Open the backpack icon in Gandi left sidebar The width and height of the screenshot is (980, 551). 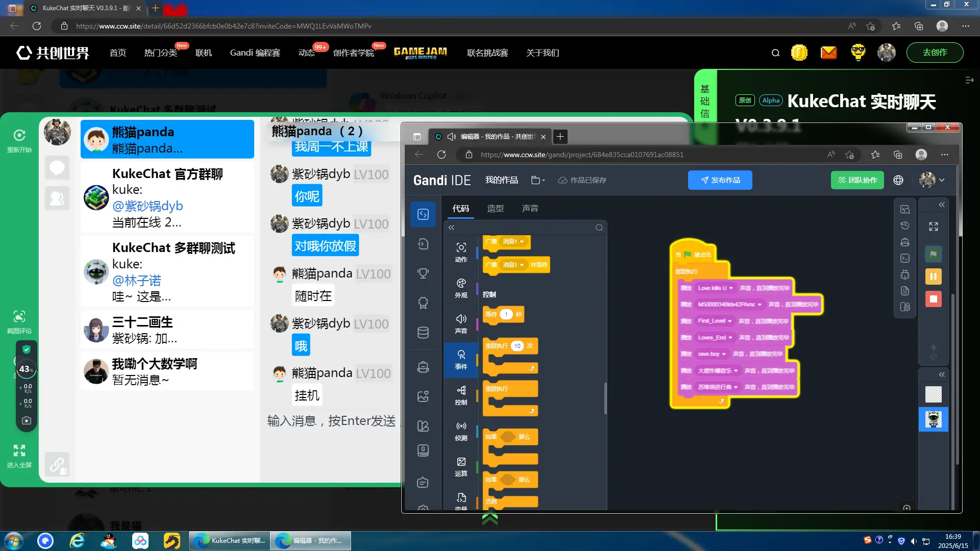pyautogui.click(x=423, y=367)
